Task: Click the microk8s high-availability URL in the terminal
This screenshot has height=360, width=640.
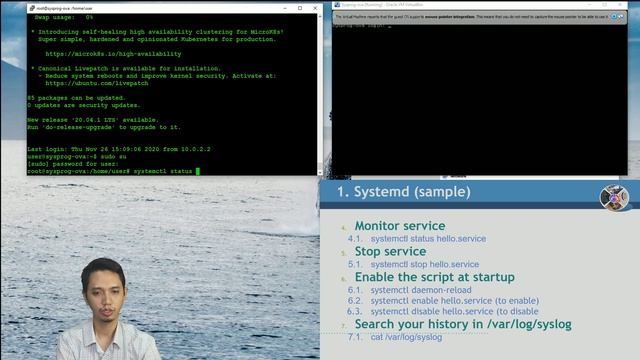Action: coord(113,54)
